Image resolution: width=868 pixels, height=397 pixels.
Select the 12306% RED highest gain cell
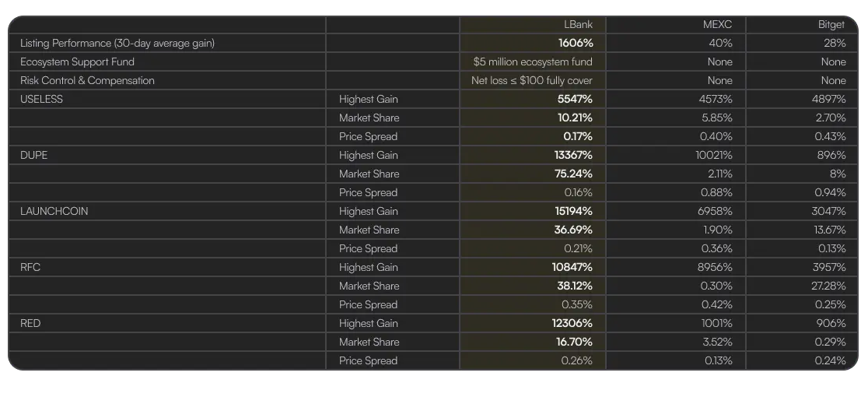click(x=573, y=323)
